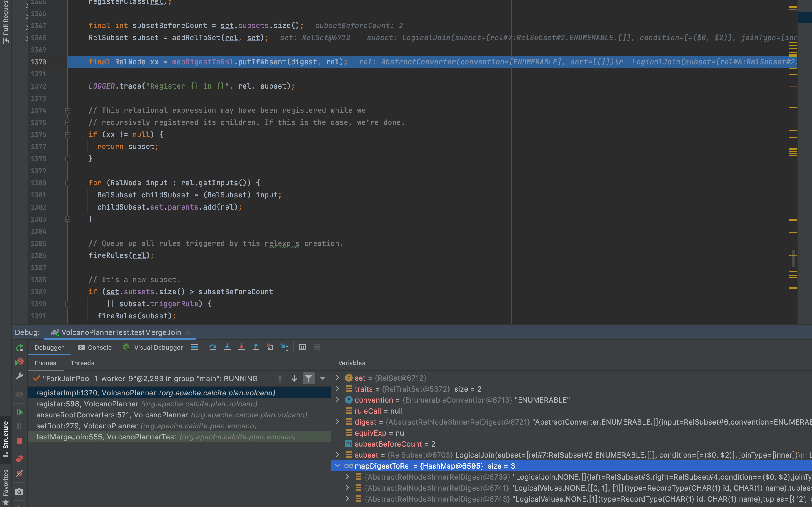812x507 pixels.
Task: Open thread selector dropdown arrow
Action: coord(323,378)
